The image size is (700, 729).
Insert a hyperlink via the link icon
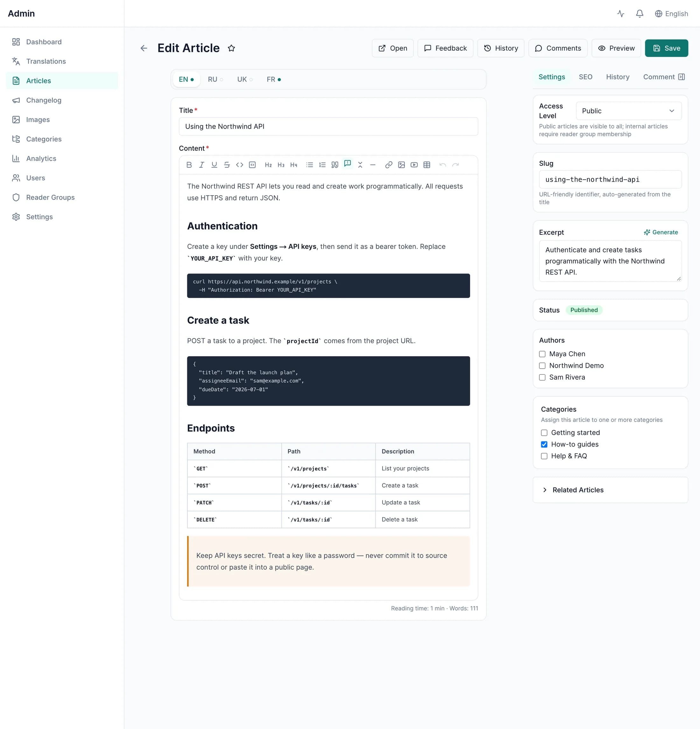tap(389, 165)
